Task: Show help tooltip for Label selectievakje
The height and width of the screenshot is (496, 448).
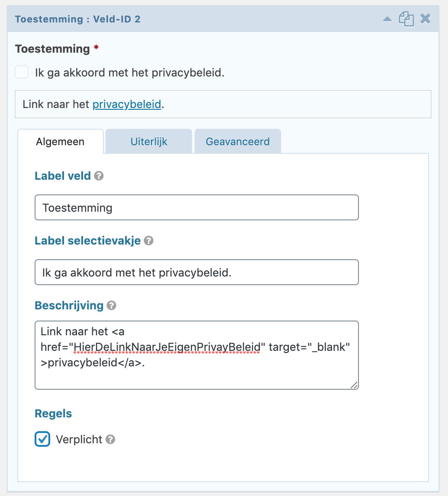Action: click(148, 241)
